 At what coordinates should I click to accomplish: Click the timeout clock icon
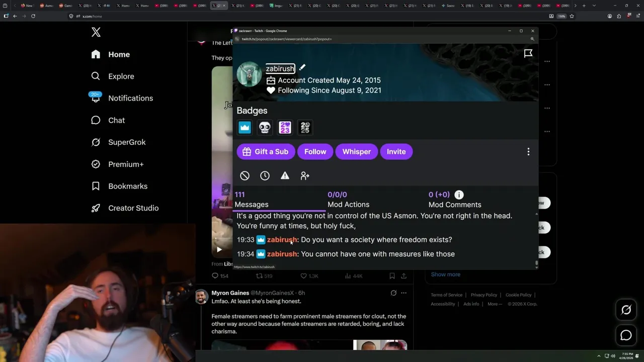(x=265, y=175)
